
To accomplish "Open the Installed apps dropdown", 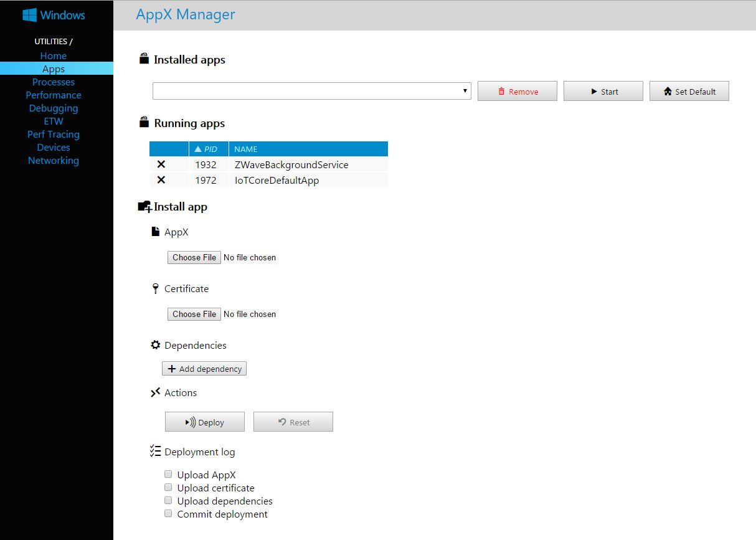I will 311,91.
